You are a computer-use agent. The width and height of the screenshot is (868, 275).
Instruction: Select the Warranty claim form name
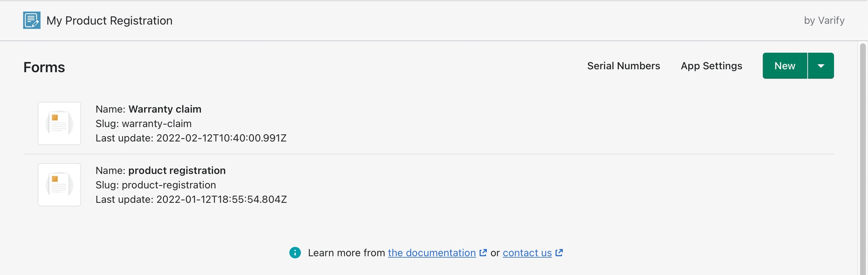tap(165, 109)
